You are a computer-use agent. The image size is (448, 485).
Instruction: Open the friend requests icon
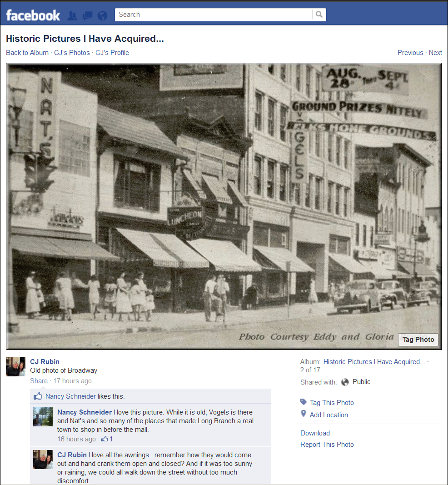[x=72, y=15]
